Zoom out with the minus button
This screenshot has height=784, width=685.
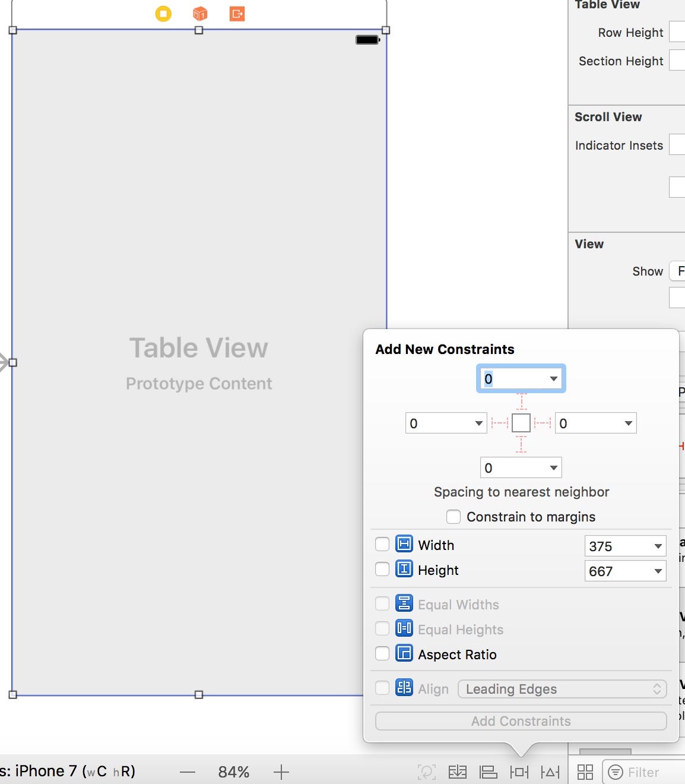pos(188,772)
